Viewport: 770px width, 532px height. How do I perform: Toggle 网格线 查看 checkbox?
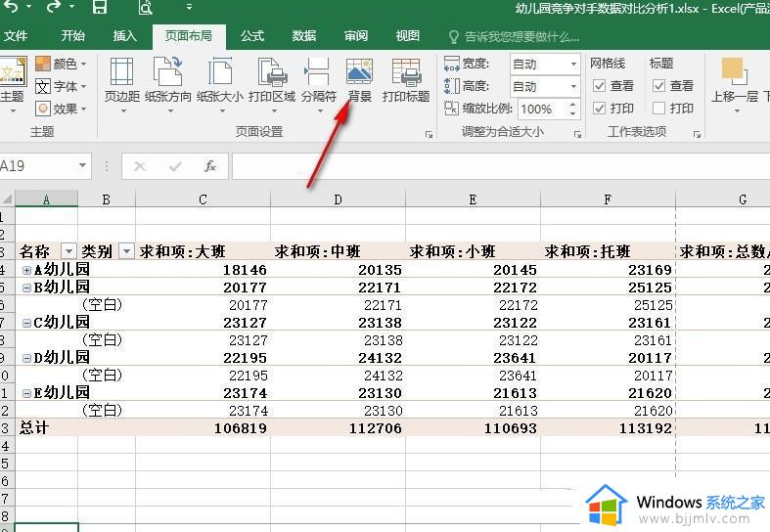point(599,86)
